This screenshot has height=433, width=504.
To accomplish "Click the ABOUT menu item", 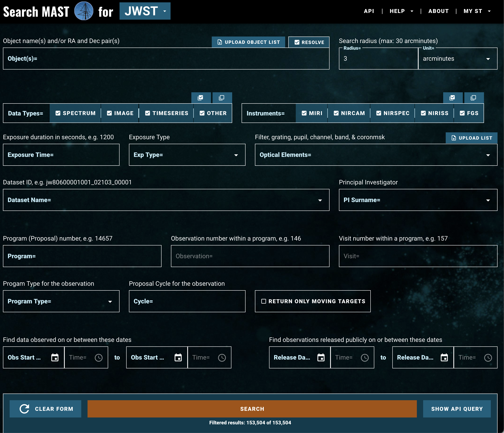I will [438, 11].
